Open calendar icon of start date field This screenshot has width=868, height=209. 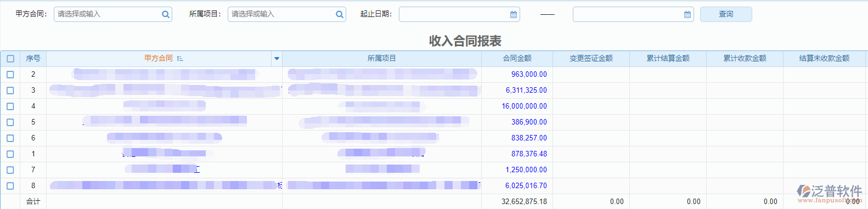[514, 15]
